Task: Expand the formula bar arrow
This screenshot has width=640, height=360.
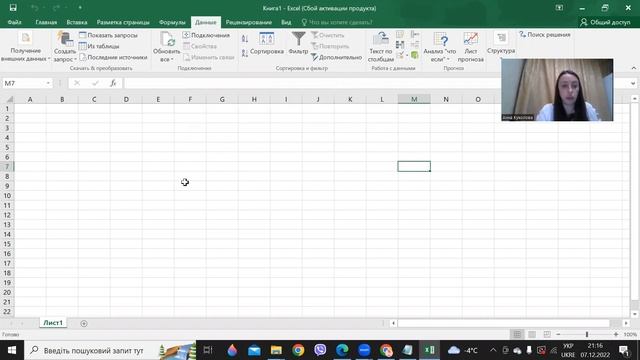Action: coord(633,83)
